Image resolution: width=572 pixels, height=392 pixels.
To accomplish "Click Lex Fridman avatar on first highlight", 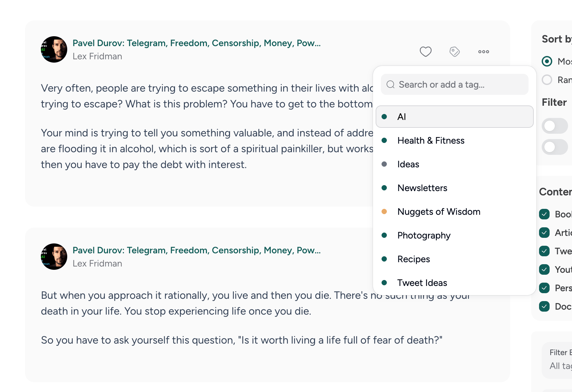I will 54,49.
